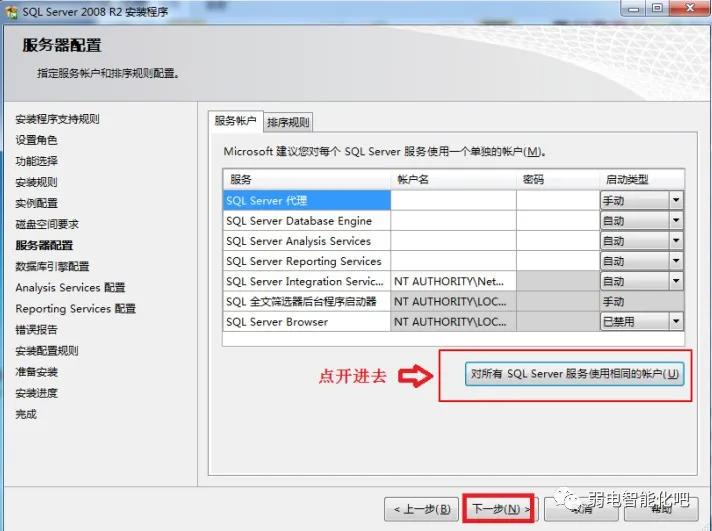Select the SQL Server Browser service row

pyautogui.click(x=307, y=322)
